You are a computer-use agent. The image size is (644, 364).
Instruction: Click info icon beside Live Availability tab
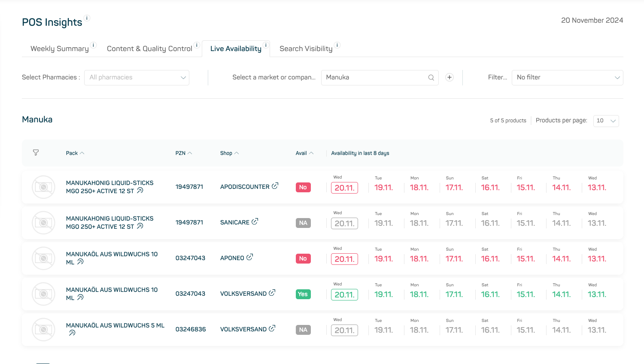(x=266, y=45)
